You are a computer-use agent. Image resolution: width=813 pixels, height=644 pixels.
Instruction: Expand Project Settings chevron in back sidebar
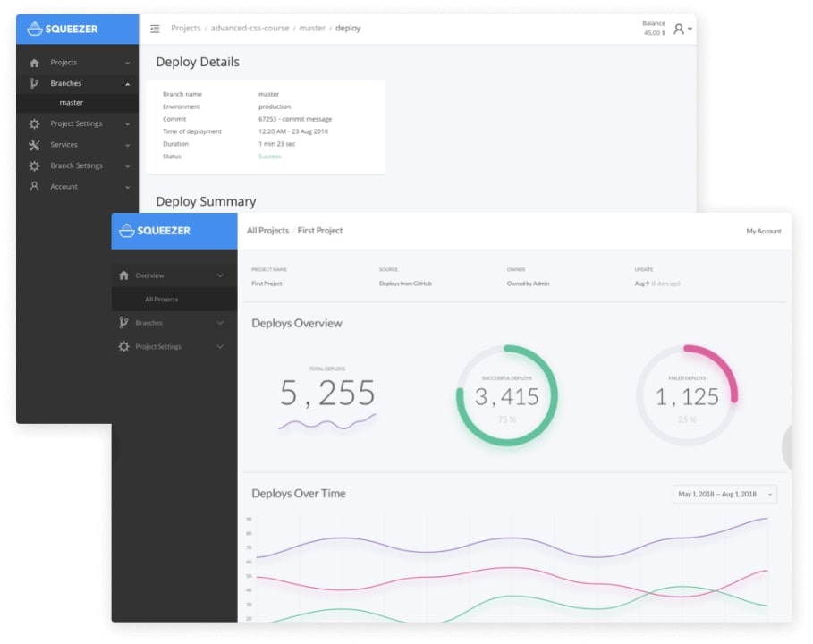[x=128, y=124]
